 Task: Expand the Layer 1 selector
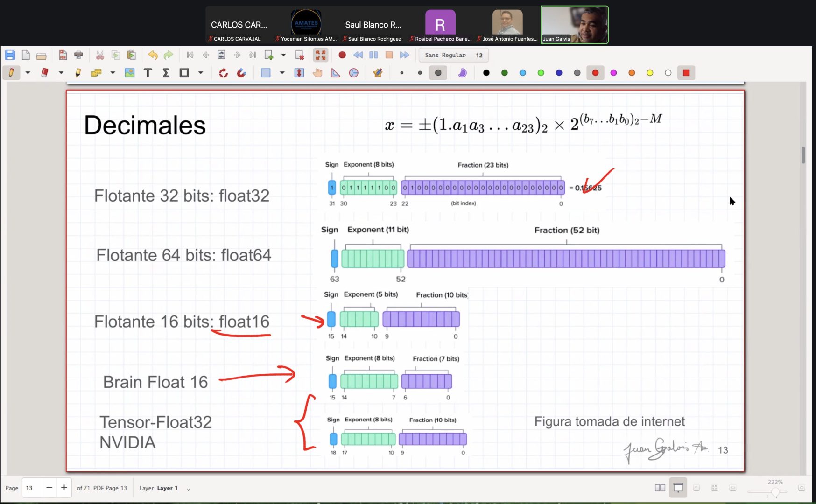[x=188, y=489]
